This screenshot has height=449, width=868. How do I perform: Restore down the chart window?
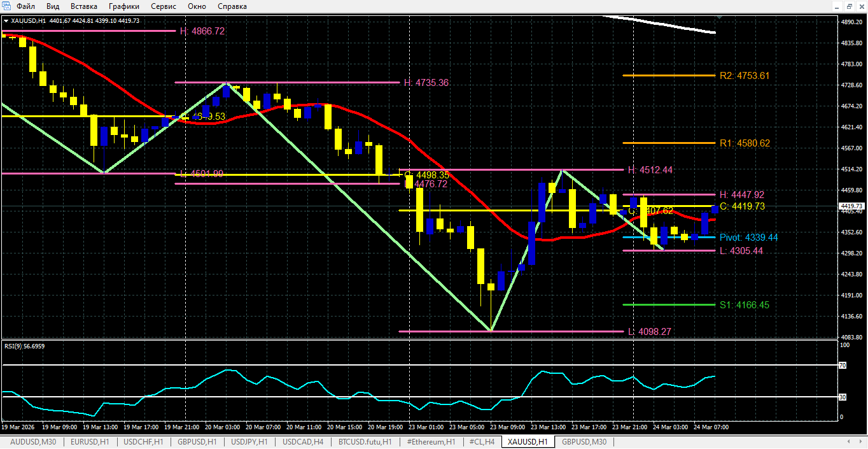tap(849, 6)
